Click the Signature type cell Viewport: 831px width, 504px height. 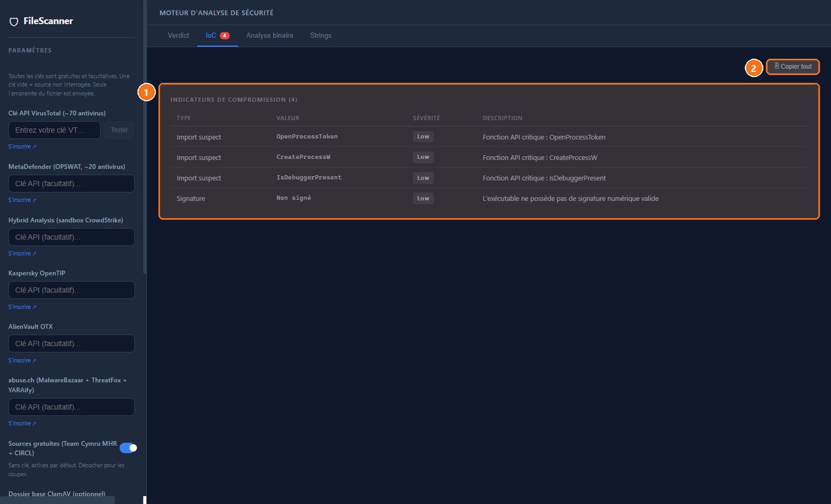point(191,199)
